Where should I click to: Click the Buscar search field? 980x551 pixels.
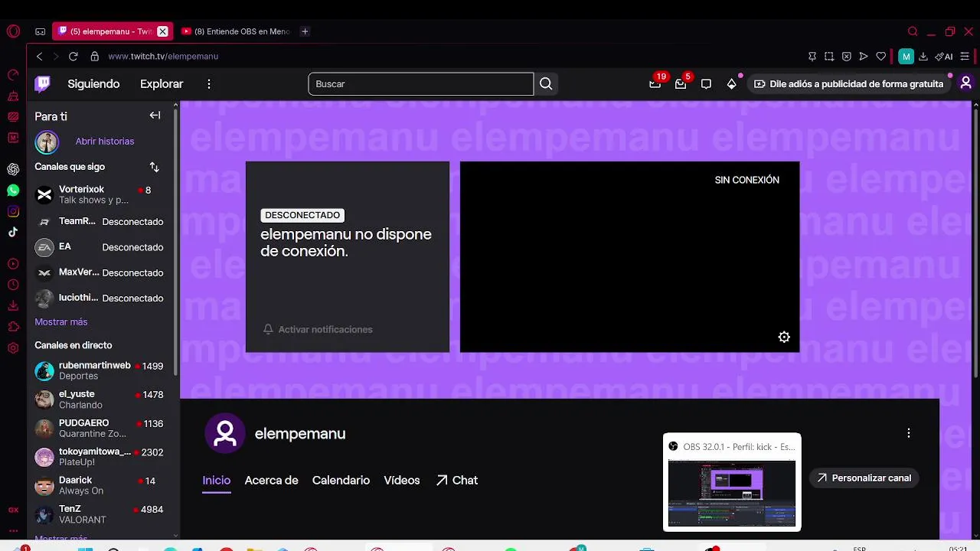click(420, 84)
